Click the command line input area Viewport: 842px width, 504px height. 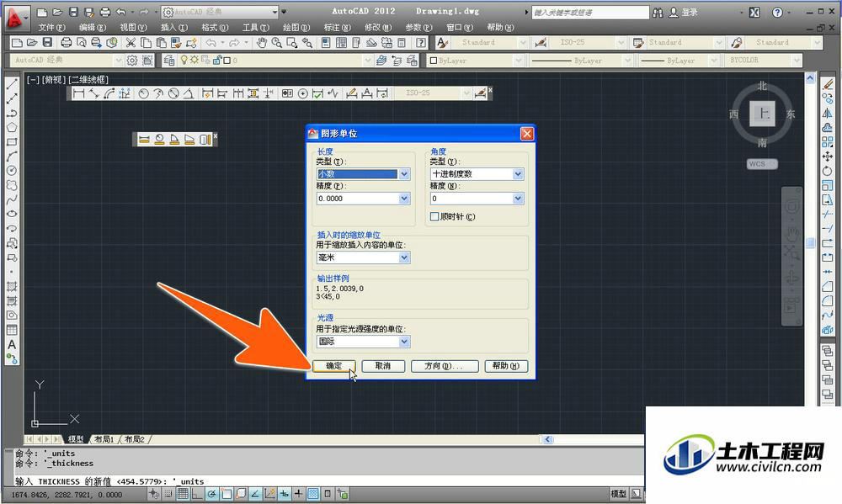[328, 481]
